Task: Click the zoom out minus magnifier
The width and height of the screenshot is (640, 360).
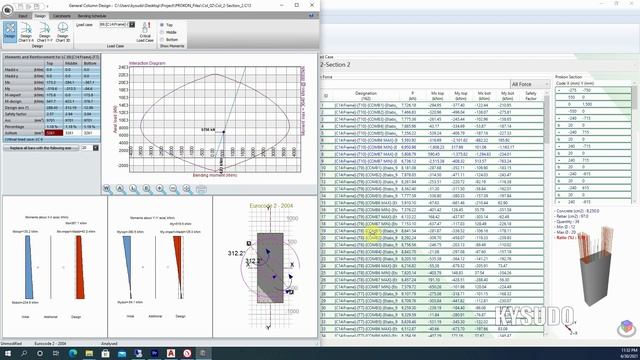Action: [173, 189]
